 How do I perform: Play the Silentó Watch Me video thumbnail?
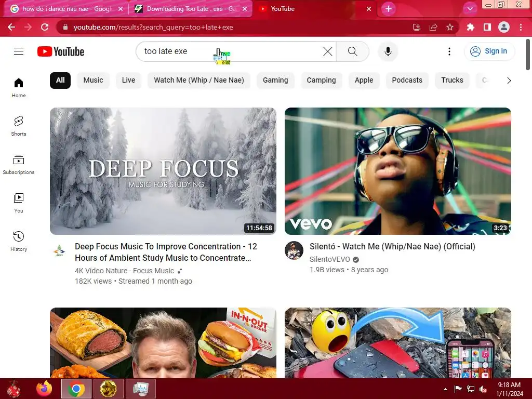tap(397, 171)
